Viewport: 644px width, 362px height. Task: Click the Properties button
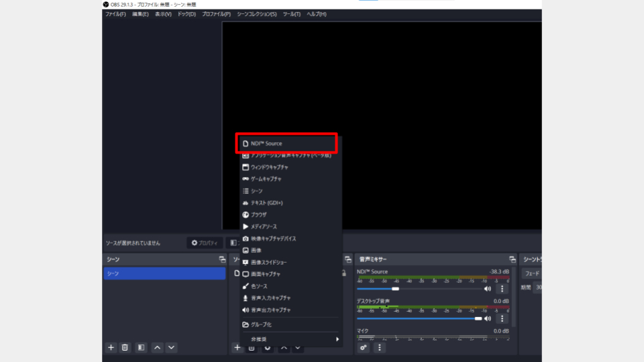click(205, 243)
